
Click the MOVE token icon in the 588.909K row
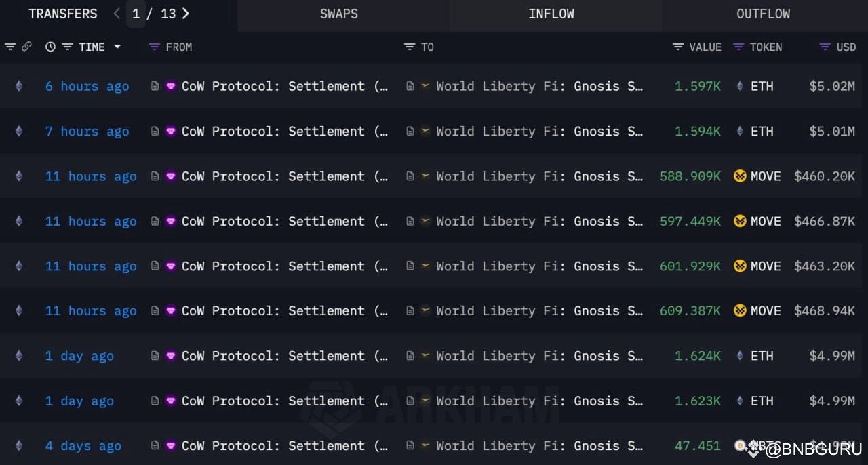pyautogui.click(x=740, y=176)
